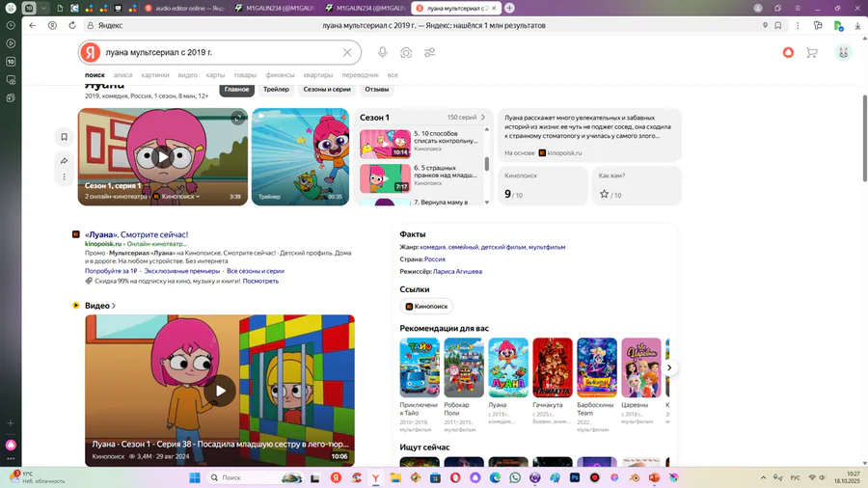Open the карты search category
This screenshot has width=868, height=488.
point(215,75)
